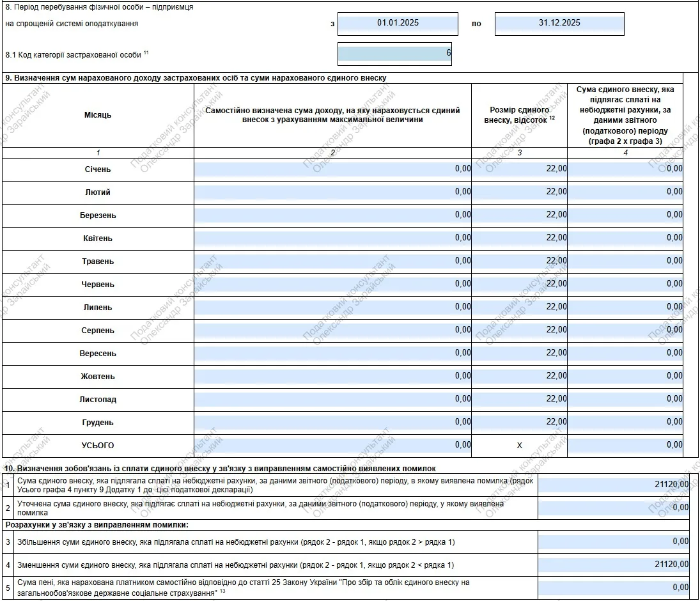Click section 10 row 1 amount 21120,00
The image size is (700, 601).
click(614, 485)
